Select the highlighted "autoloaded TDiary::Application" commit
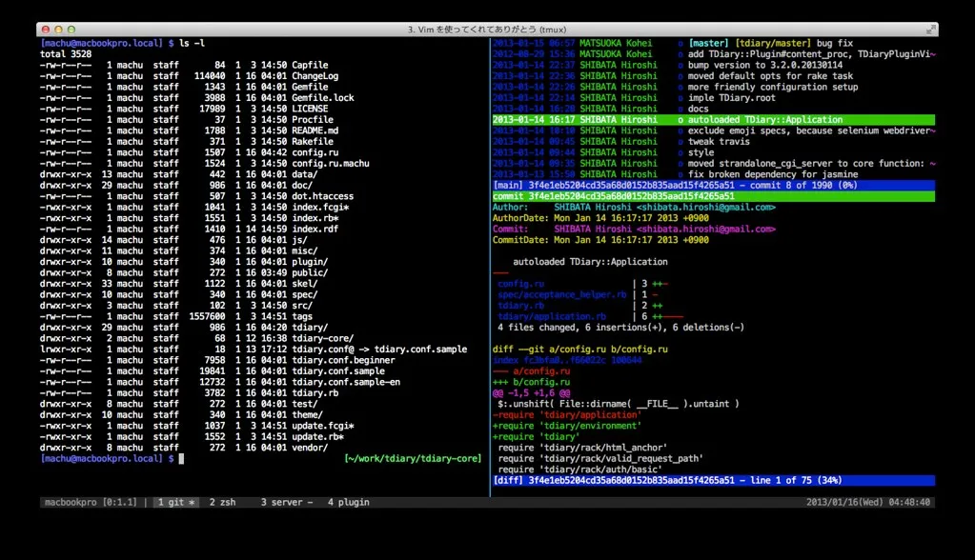 764,120
